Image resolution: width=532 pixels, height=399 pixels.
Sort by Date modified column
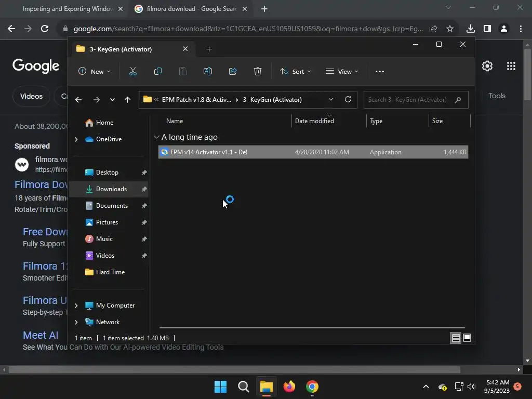[314, 121]
